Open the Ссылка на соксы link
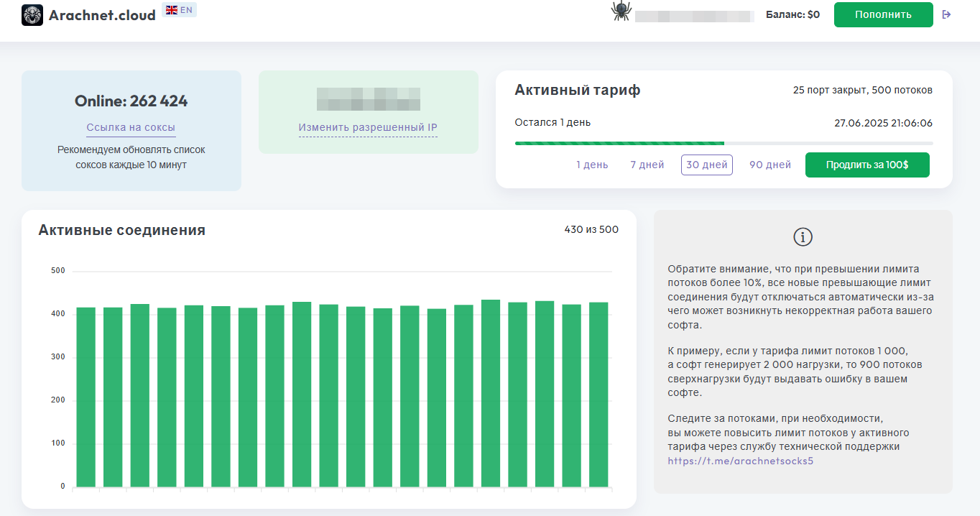 click(x=131, y=128)
